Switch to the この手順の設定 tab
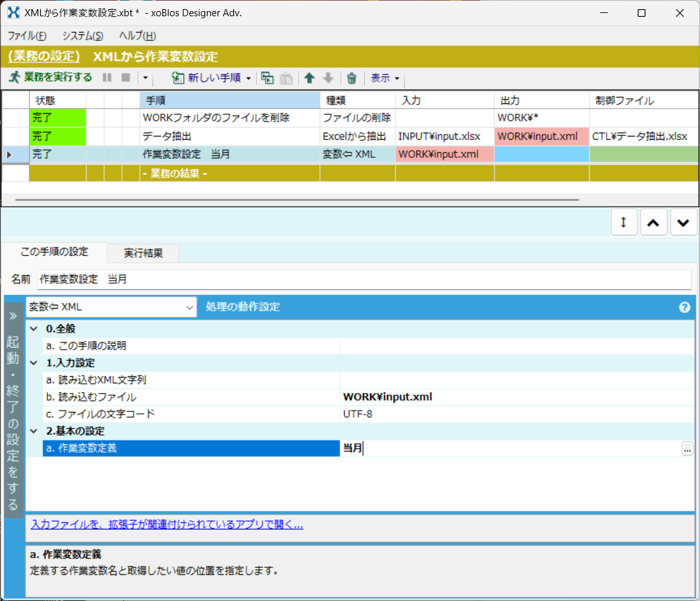 [54, 252]
